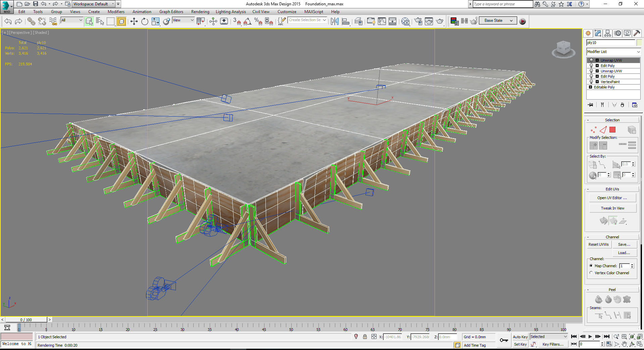This screenshot has width=644, height=350.
Task: Expand the Editable Poly base object
Action: (x=590, y=87)
